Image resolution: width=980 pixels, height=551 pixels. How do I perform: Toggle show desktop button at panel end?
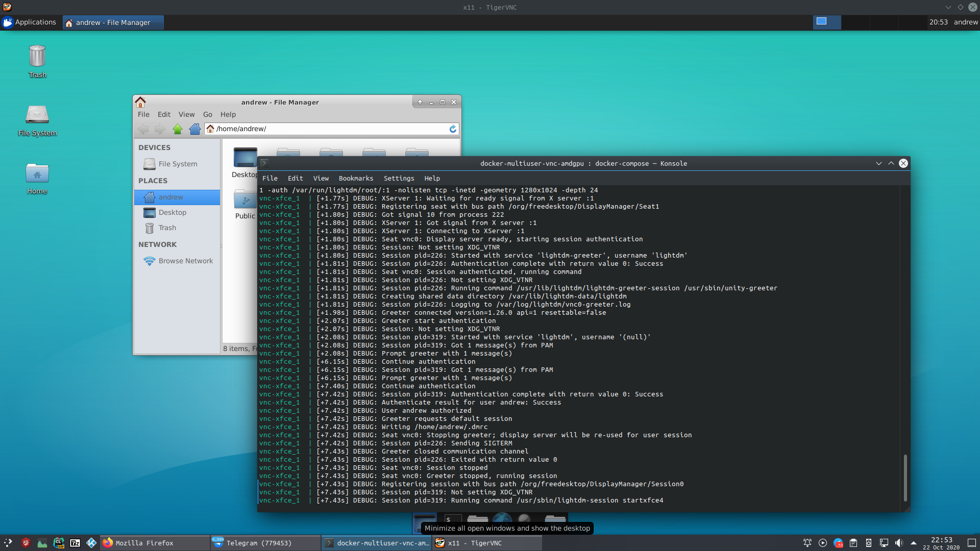972,543
